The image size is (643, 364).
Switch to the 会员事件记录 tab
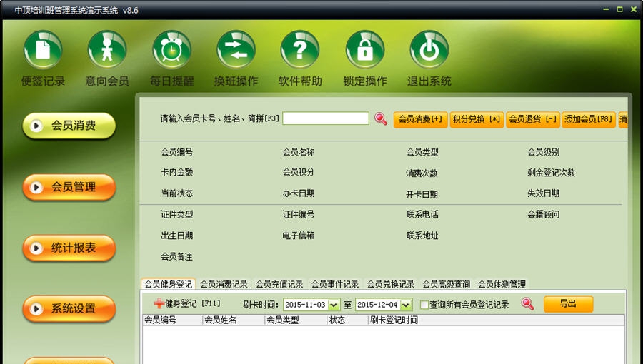pos(335,284)
